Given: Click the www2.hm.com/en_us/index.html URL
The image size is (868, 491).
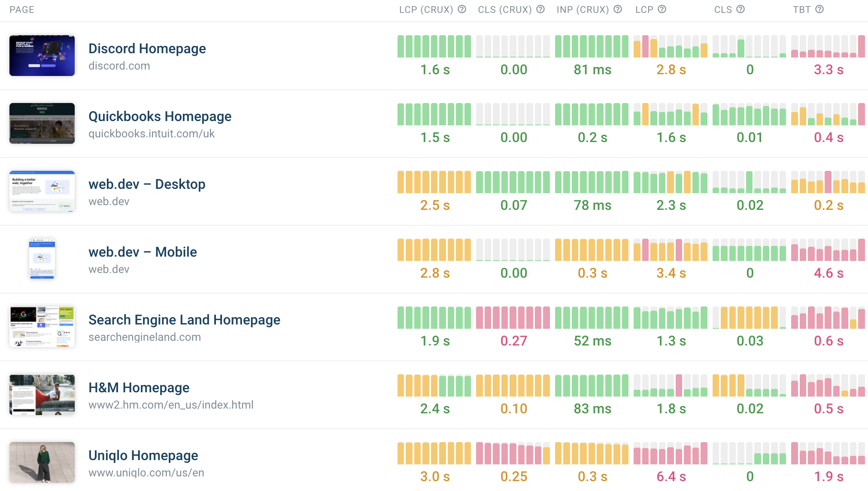Looking at the screenshot, I should (x=171, y=405).
